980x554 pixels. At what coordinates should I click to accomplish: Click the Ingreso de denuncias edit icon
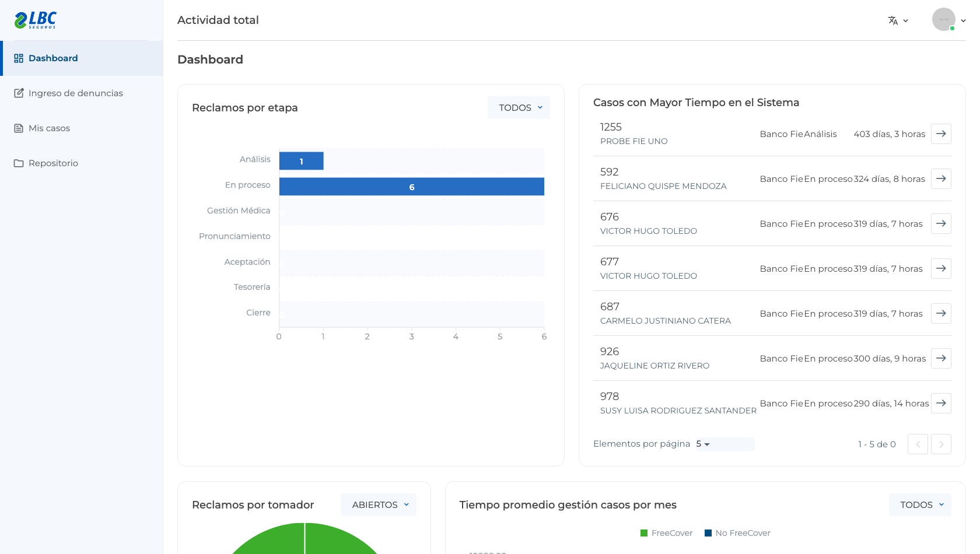(19, 93)
